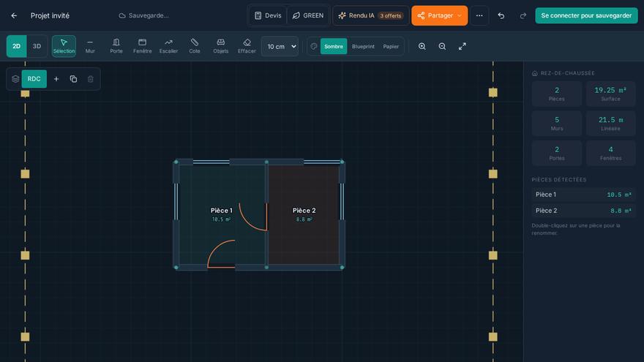Click the bottom door of Pièce 1
Screen dimensions: 644x362
pos(221,254)
